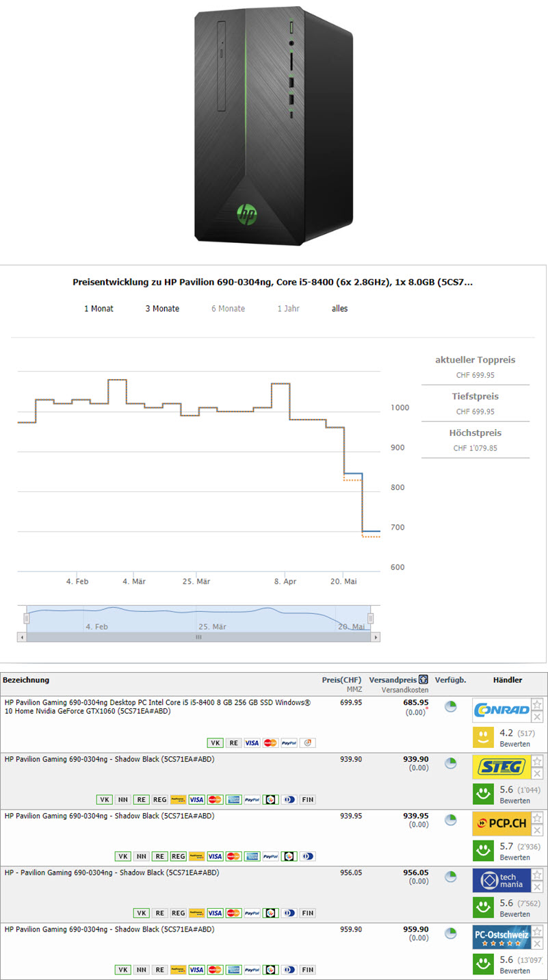Click Bewerten under the STEG rating

pyautogui.click(x=514, y=801)
